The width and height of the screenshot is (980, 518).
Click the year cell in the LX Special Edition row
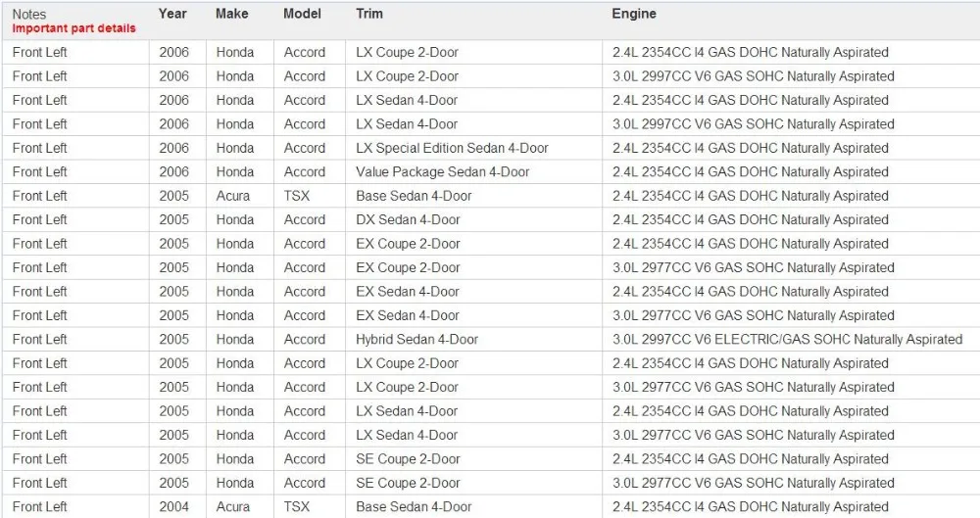coord(173,148)
